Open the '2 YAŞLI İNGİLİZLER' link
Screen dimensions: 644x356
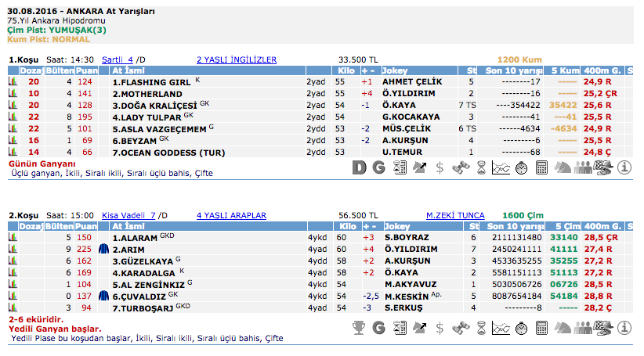[237, 59]
